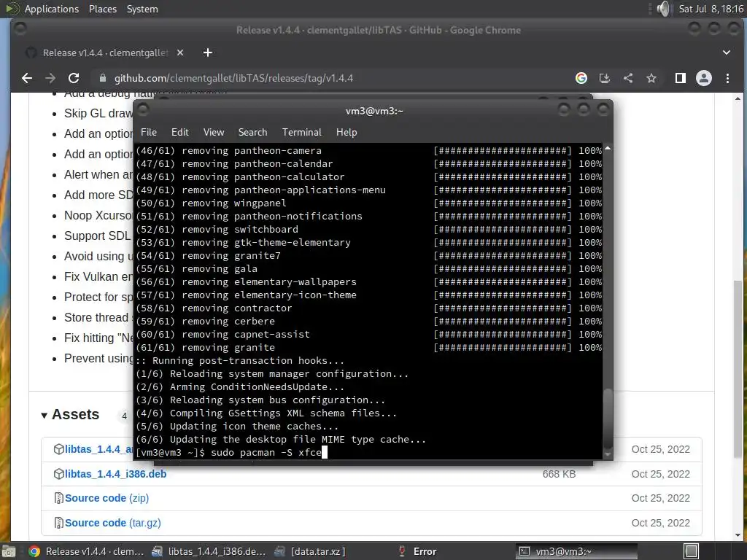Open the Applications menu in the top panel
747x560 pixels.
pyautogui.click(x=52, y=9)
